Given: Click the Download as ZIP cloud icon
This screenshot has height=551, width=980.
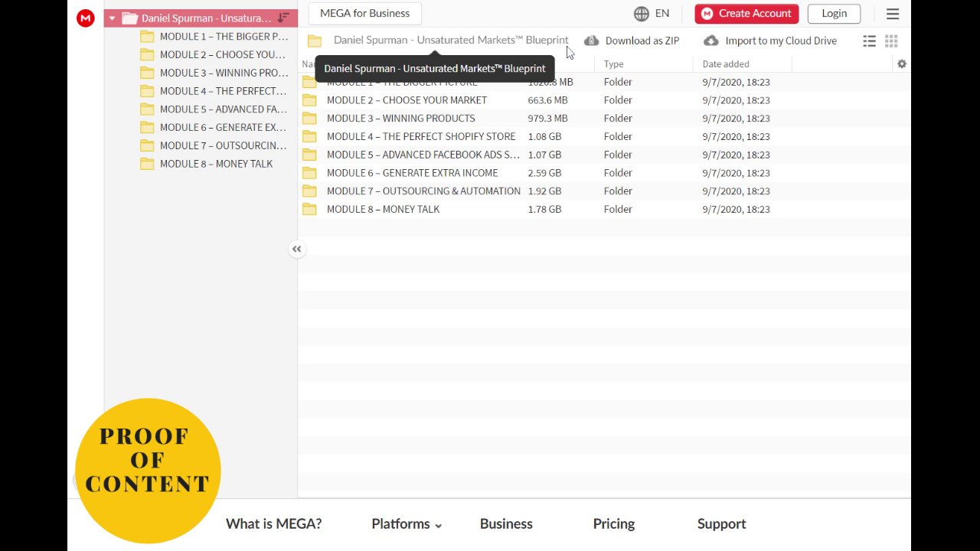Looking at the screenshot, I should click(x=591, y=41).
